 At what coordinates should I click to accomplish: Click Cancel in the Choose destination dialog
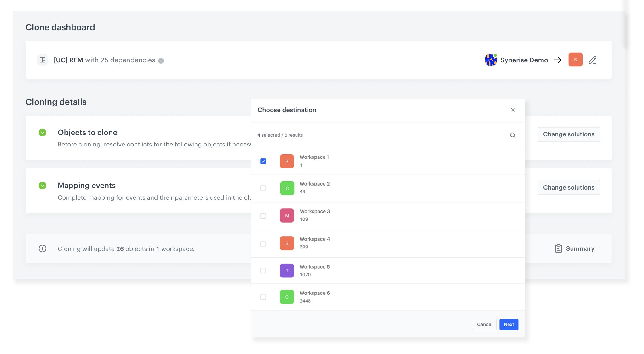pos(485,324)
